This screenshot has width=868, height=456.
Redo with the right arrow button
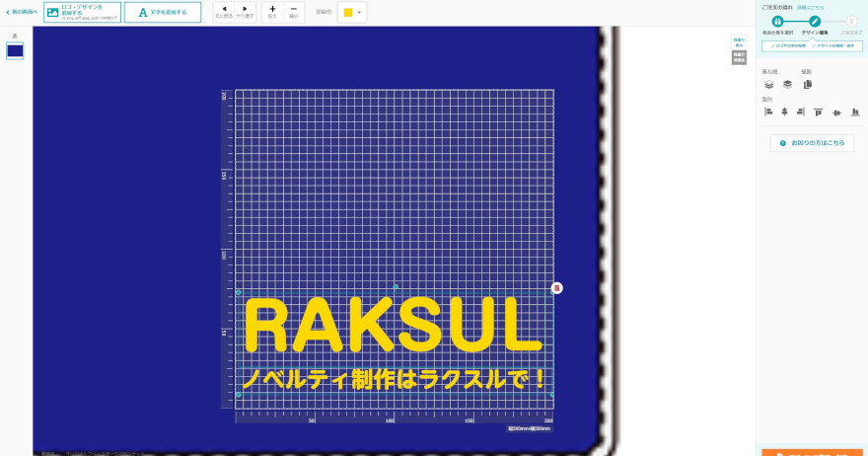(245, 12)
